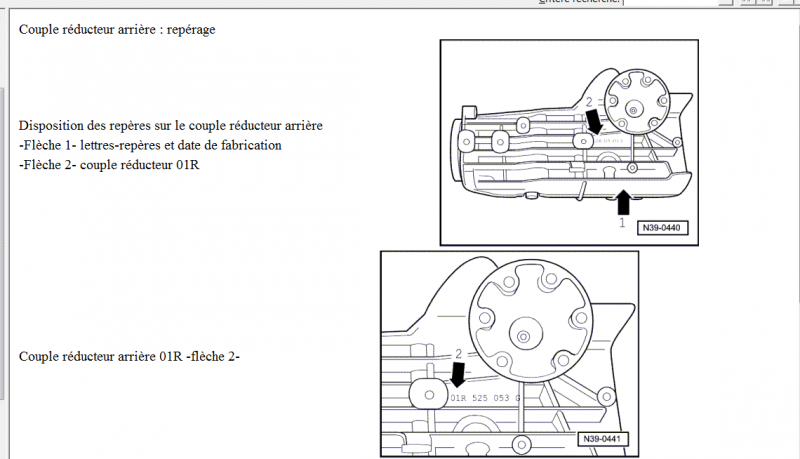
Task: Click the N39-0441 figure reference label
Action: [602, 439]
